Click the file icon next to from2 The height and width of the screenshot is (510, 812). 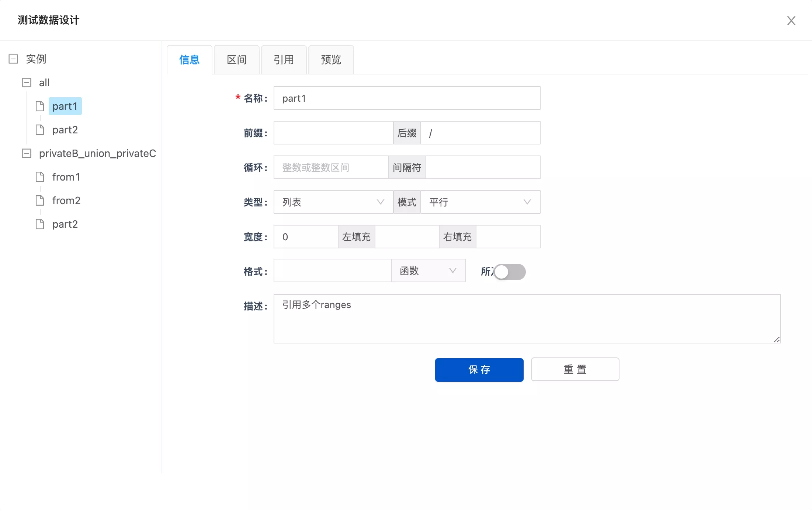click(x=40, y=200)
